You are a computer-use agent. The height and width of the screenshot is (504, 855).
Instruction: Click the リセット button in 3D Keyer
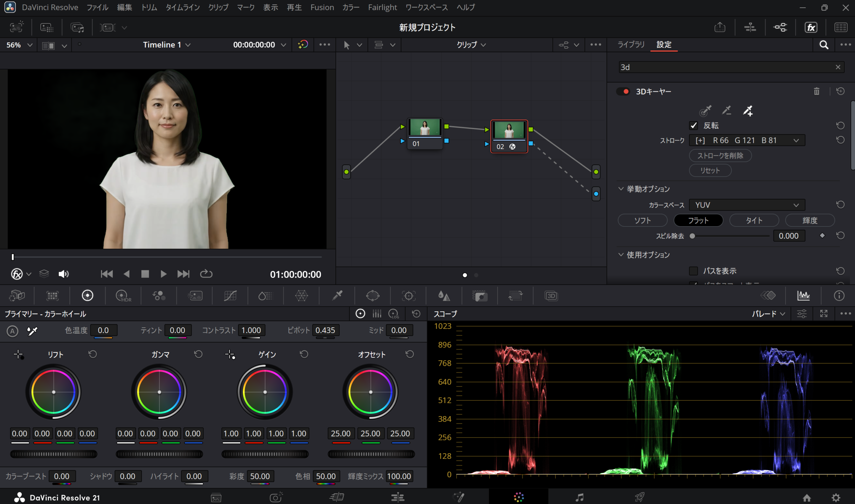[x=710, y=170]
